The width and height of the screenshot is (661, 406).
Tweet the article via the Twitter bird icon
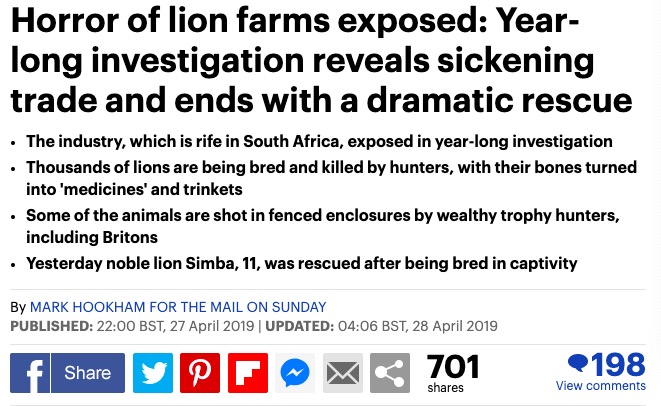[x=153, y=373]
